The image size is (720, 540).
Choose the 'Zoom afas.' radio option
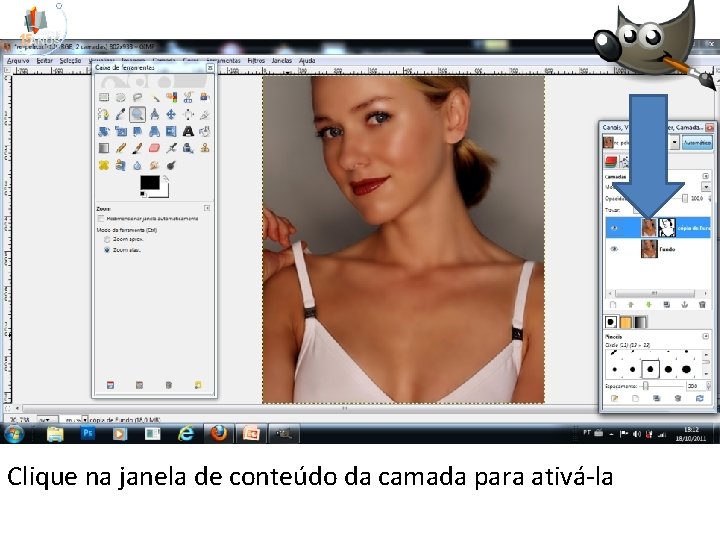tap(107, 250)
